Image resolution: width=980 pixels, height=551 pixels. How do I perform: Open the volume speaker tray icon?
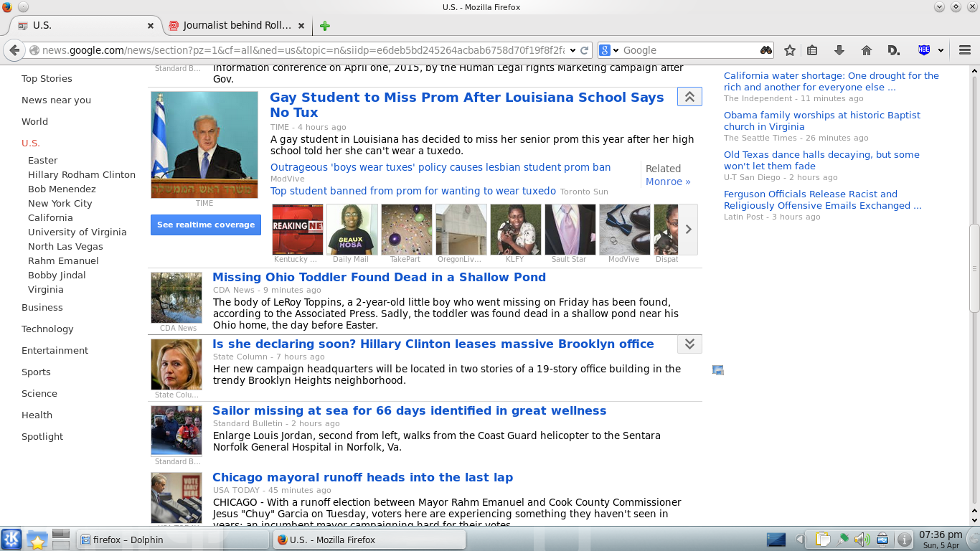862,540
